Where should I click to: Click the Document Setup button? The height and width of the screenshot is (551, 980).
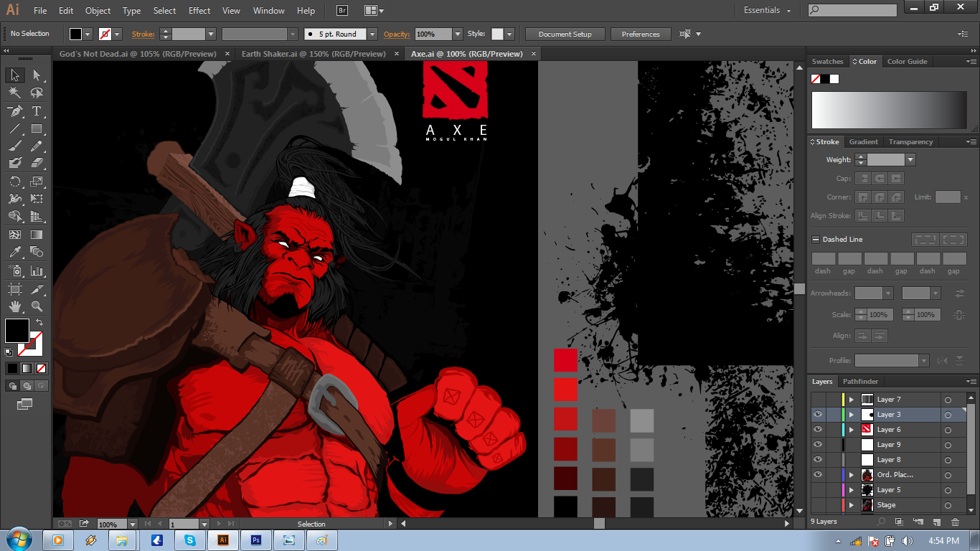565,34
